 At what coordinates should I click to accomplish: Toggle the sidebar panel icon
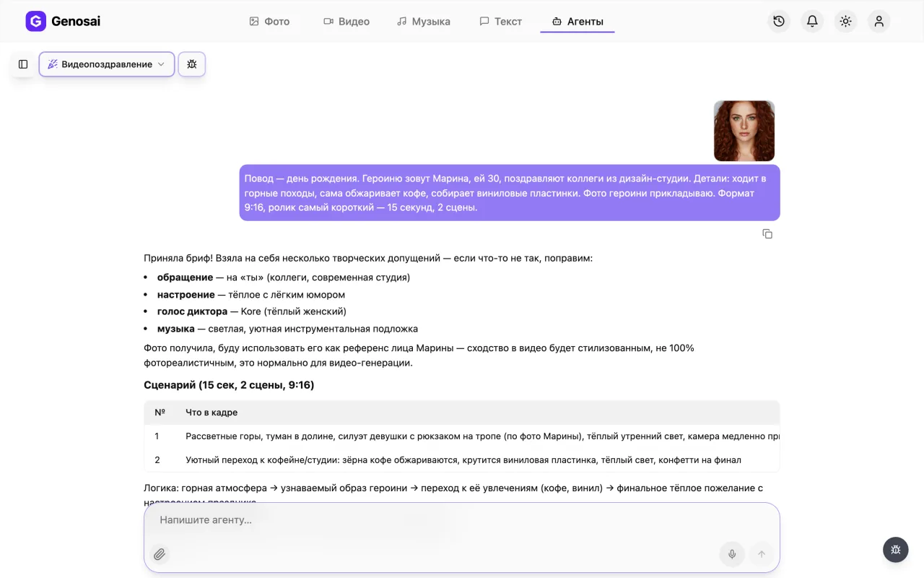coord(23,64)
